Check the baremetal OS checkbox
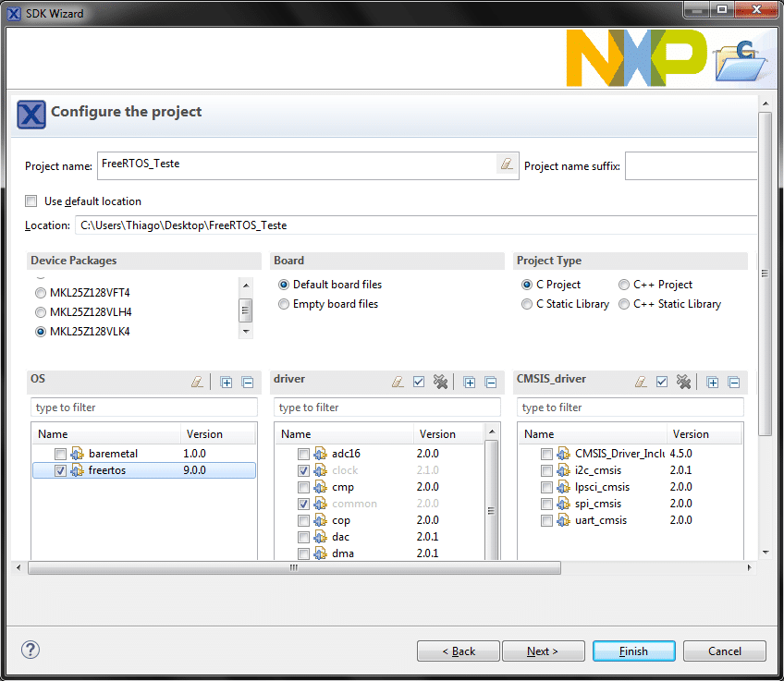 [x=60, y=454]
